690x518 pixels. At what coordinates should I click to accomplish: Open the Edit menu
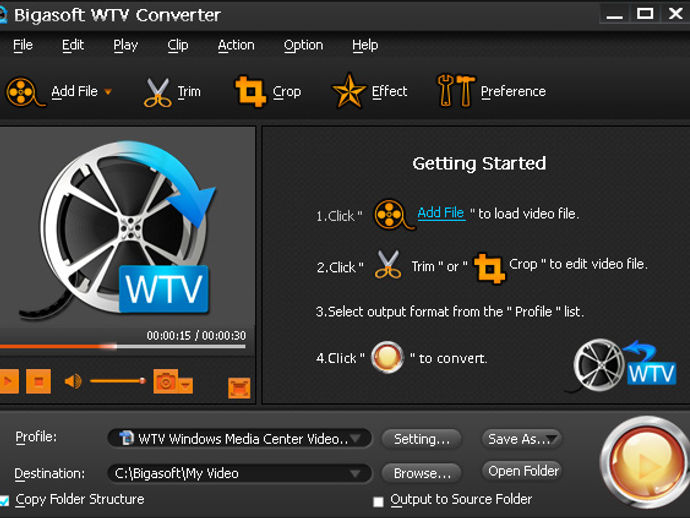click(73, 45)
